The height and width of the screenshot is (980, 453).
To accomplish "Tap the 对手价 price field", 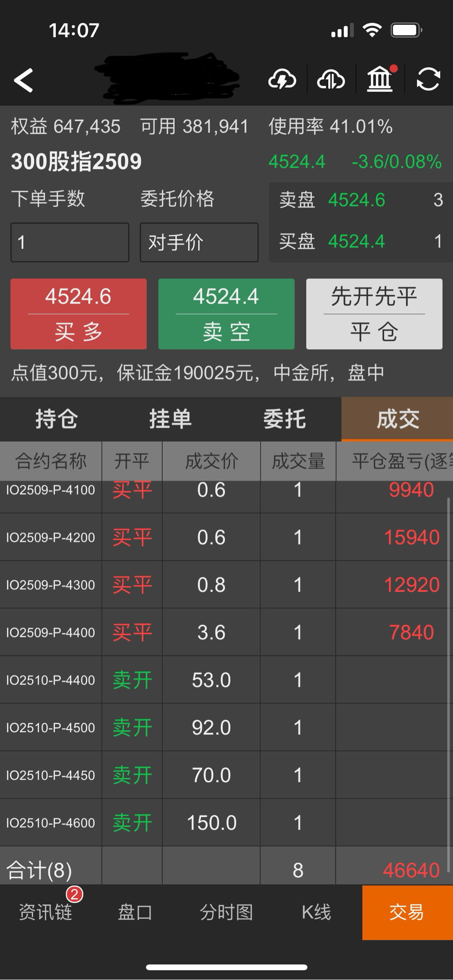I will click(x=199, y=242).
